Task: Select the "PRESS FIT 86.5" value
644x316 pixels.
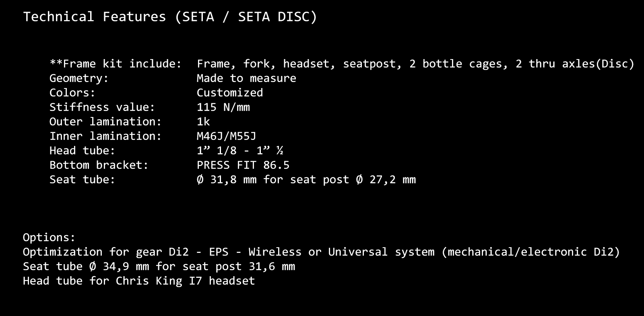Action: coord(243,165)
